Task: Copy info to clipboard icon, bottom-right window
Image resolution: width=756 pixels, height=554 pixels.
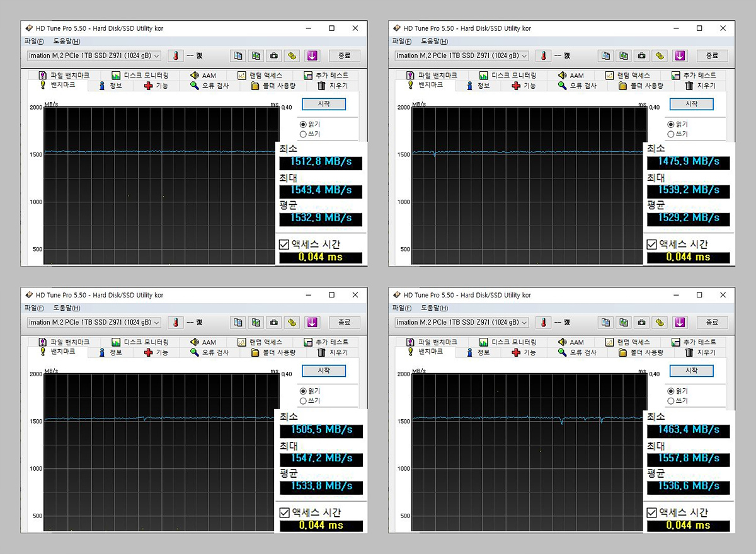Action: click(x=605, y=322)
